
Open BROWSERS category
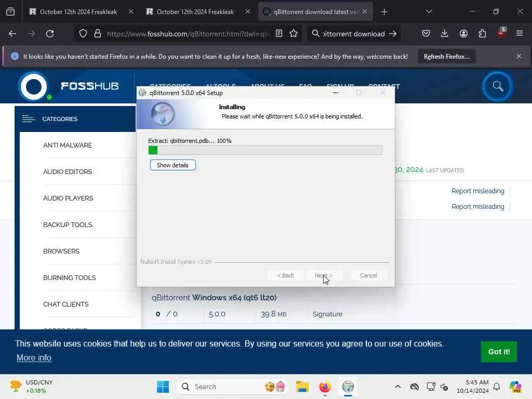(x=61, y=251)
